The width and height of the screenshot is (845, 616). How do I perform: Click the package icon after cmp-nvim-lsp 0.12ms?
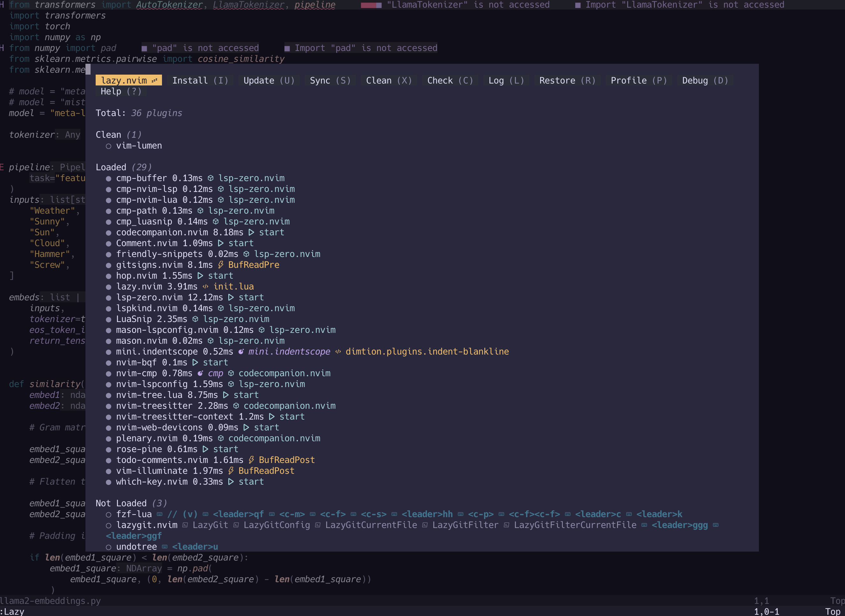click(221, 189)
